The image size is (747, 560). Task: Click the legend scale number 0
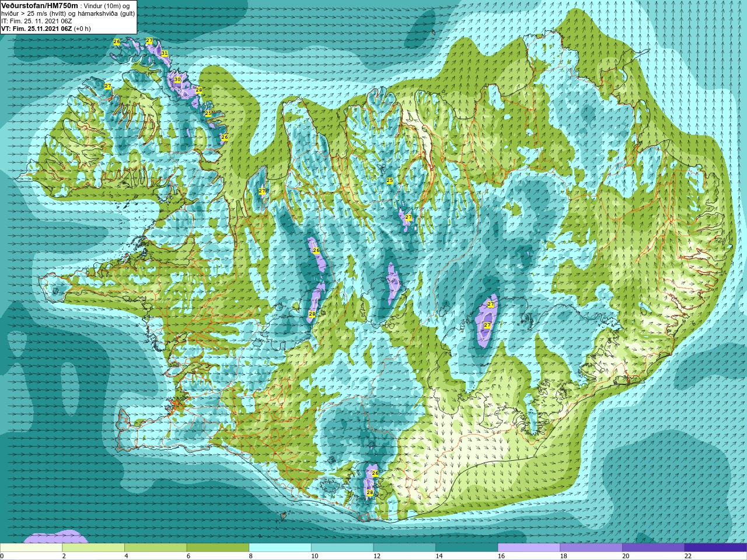click(x=2, y=556)
